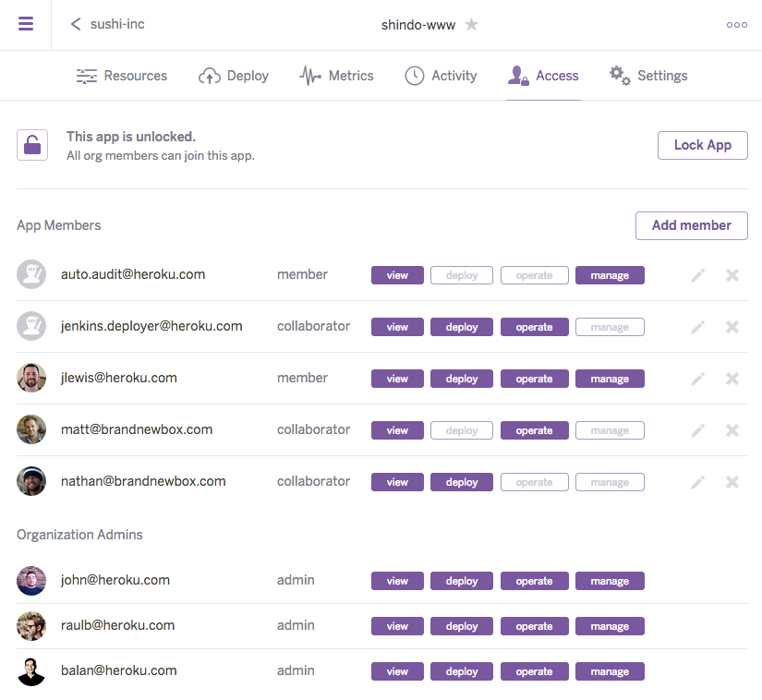Click the pencil icon for jlewis@heroku.com
The height and width of the screenshot is (700, 762).
(x=697, y=379)
